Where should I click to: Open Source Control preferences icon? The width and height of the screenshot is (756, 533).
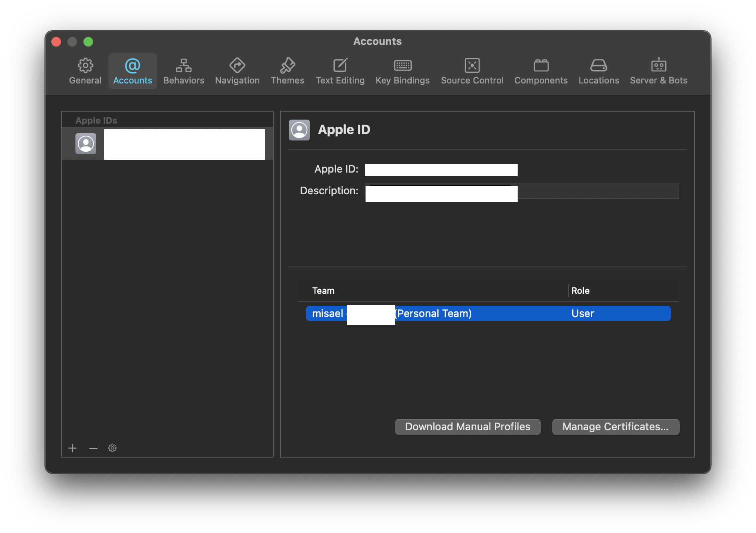(472, 65)
